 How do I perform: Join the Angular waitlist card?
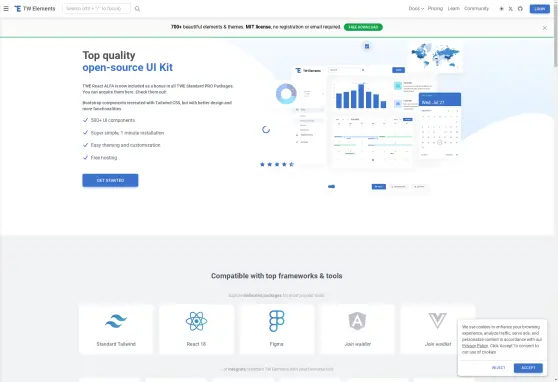[357, 329]
